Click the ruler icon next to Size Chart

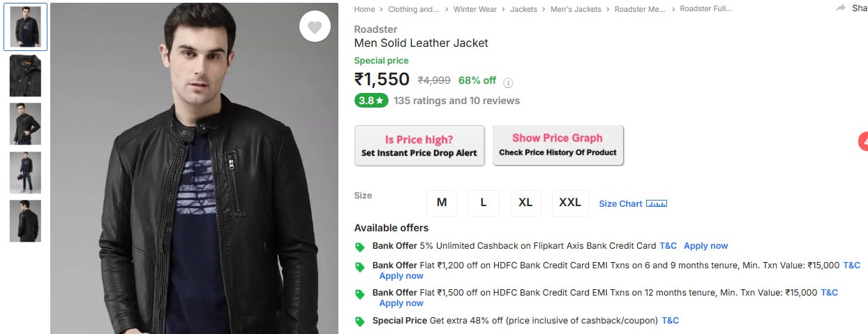pyautogui.click(x=657, y=203)
